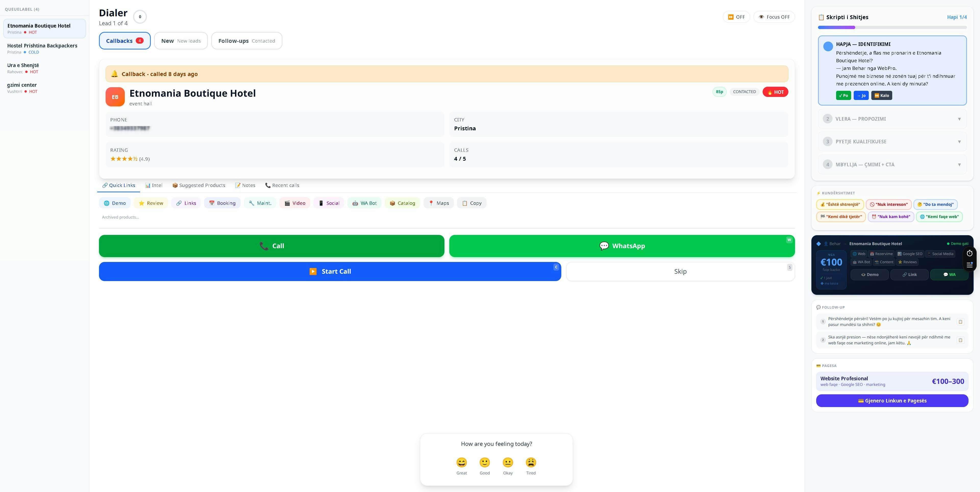
Task: Copy the second follow-up message
Action: (x=960, y=340)
